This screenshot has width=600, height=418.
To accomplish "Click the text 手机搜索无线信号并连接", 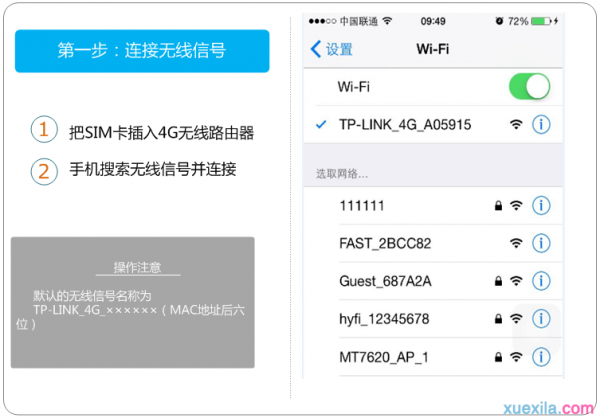I will click(x=153, y=169).
